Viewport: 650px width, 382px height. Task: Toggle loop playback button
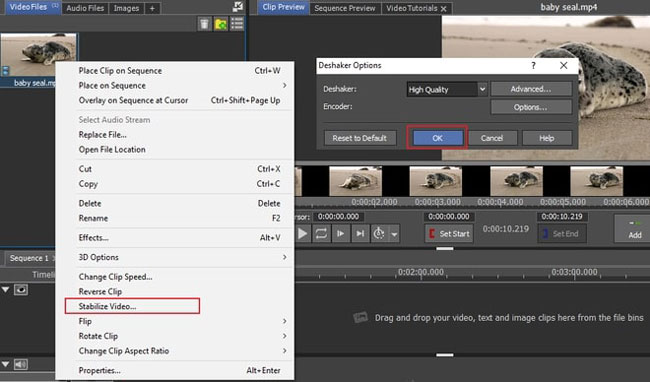(x=321, y=234)
